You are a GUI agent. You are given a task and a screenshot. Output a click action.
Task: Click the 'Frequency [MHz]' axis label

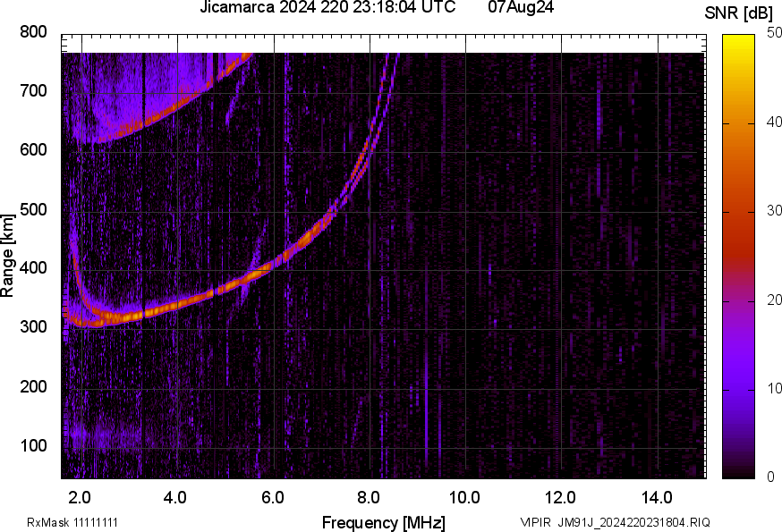click(x=384, y=522)
